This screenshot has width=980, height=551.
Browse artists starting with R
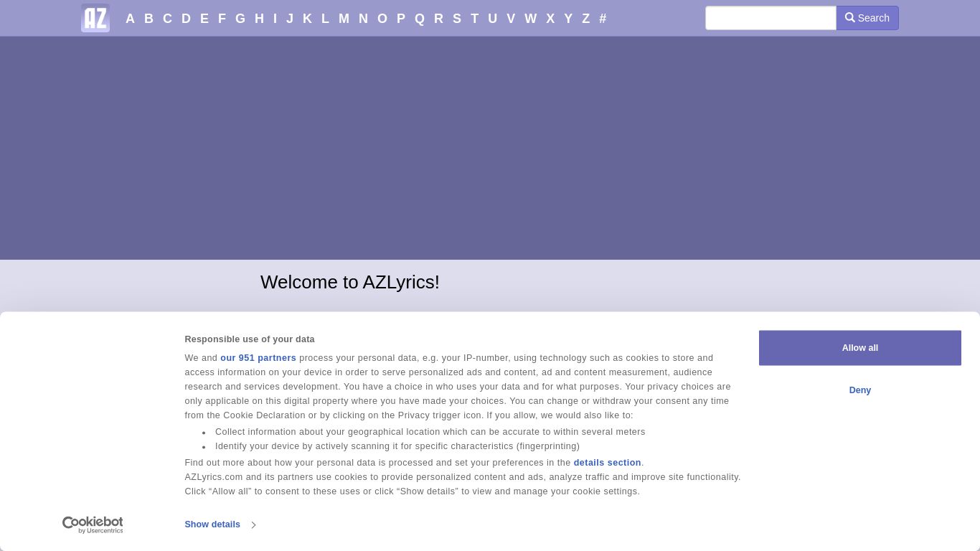438,19
